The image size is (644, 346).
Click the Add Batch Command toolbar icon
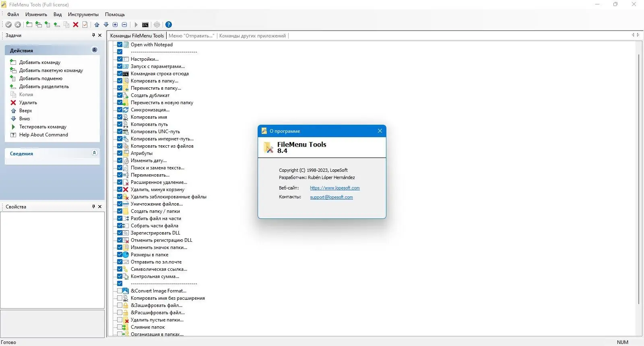tap(38, 25)
